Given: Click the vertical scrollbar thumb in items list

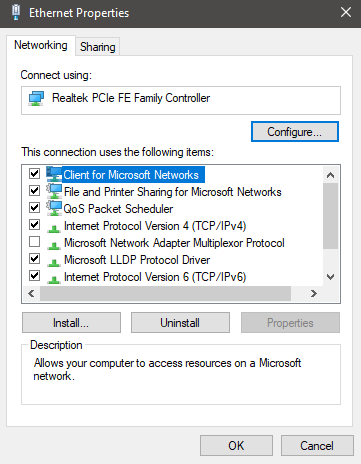Looking at the screenshot, I should click(330, 216).
